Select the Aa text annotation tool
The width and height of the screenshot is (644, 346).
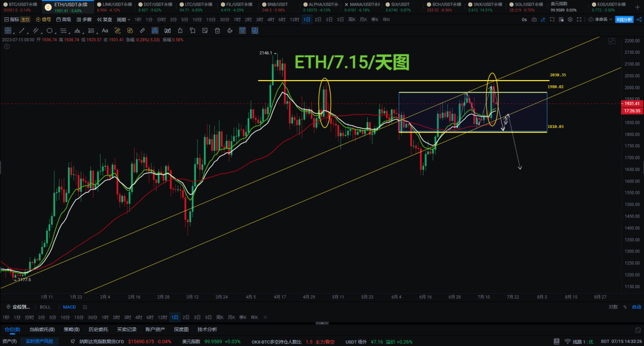tap(105, 30)
